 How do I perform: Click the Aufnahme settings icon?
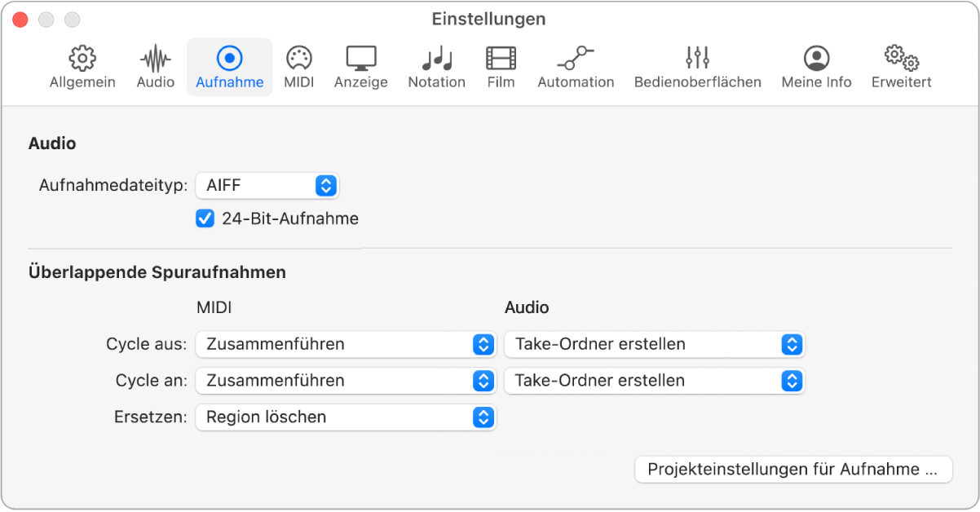coord(229,67)
